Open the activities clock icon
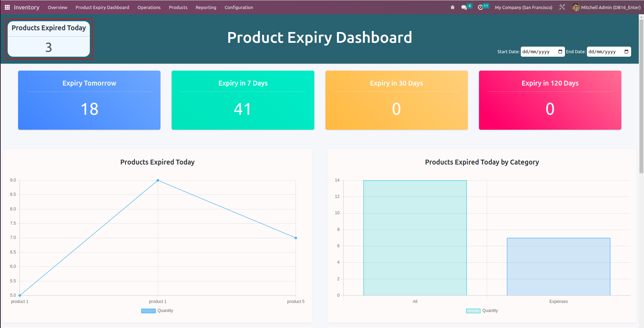 tap(480, 7)
